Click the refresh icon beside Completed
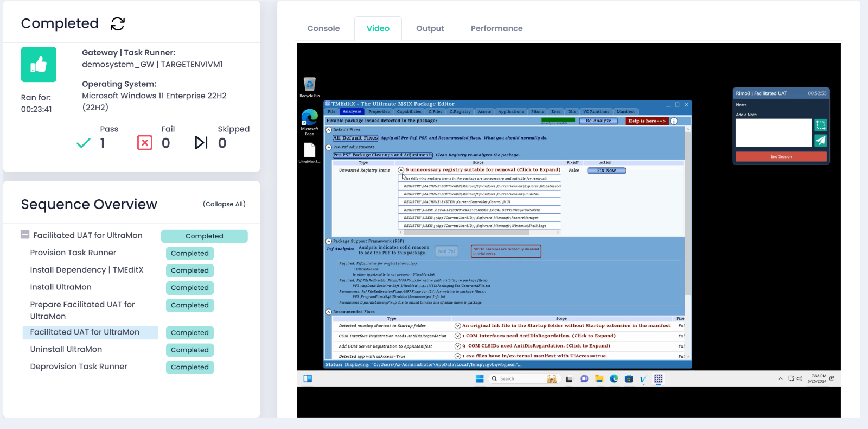This screenshot has width=868, height=429. tap(118, 24)
